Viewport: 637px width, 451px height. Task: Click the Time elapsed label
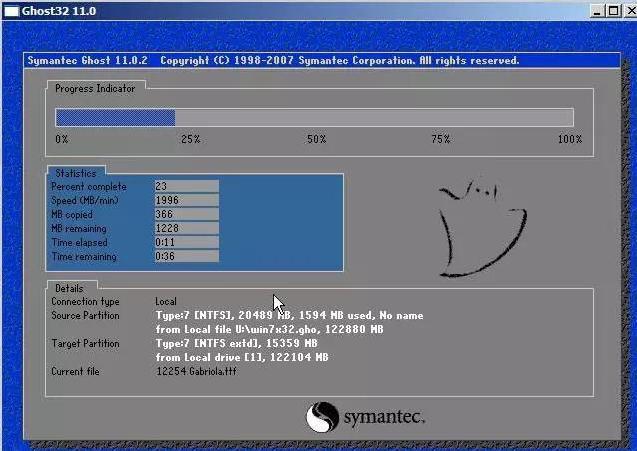tap(80, 243)
